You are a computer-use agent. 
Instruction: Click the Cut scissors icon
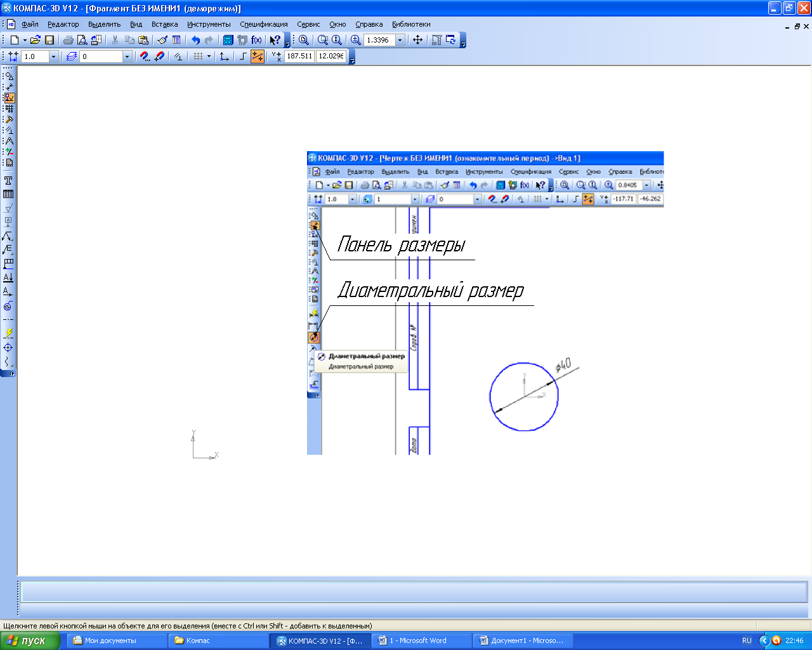(x=115, y=39)
